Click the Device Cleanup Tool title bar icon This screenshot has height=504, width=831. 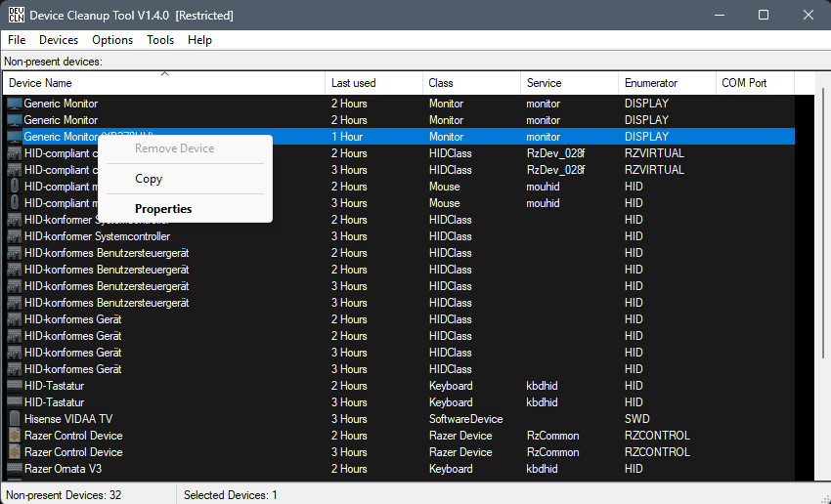(x=16, y=15)
